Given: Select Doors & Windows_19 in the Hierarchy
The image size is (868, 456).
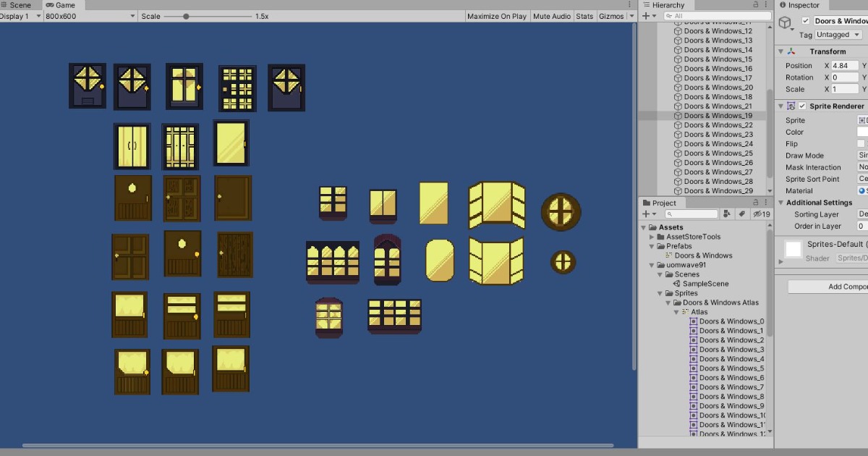Looking at the screenshot, I should click(719, 115).
